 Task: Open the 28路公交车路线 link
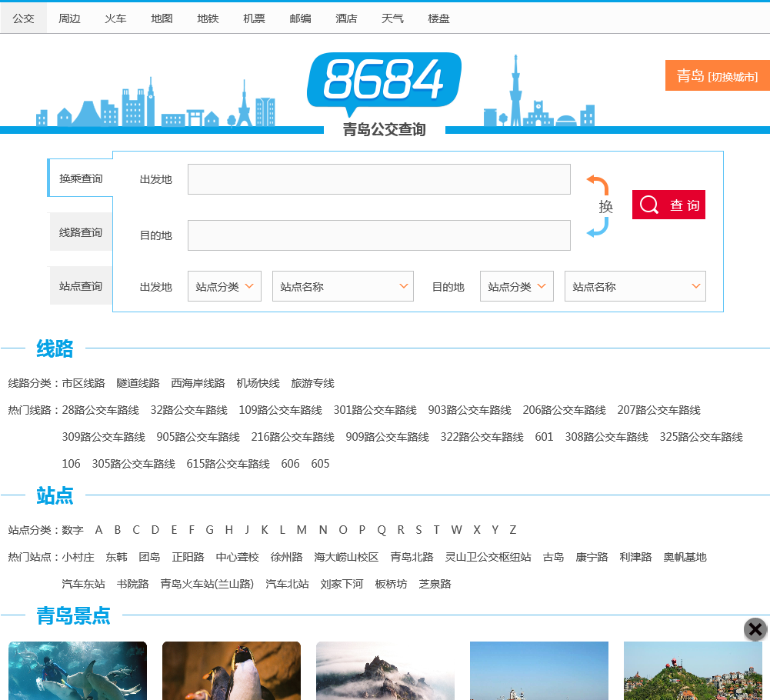pyautogui.click(x=100, y=410)
